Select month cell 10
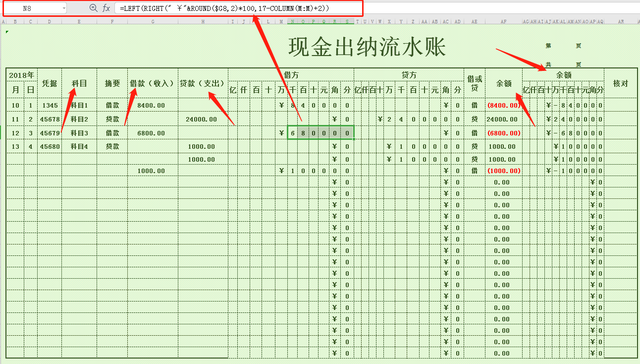The width and height of the screenshot is (640, 364). click(x=15, y=105)
